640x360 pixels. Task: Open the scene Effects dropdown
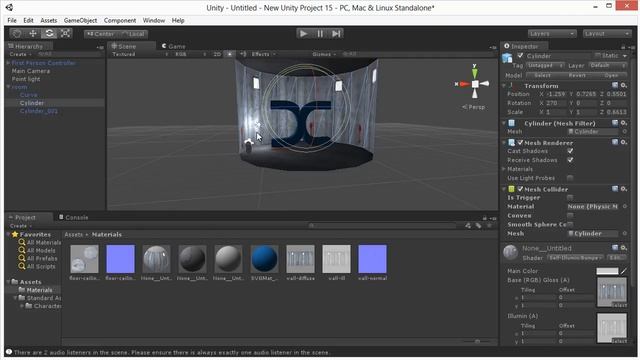264,54
